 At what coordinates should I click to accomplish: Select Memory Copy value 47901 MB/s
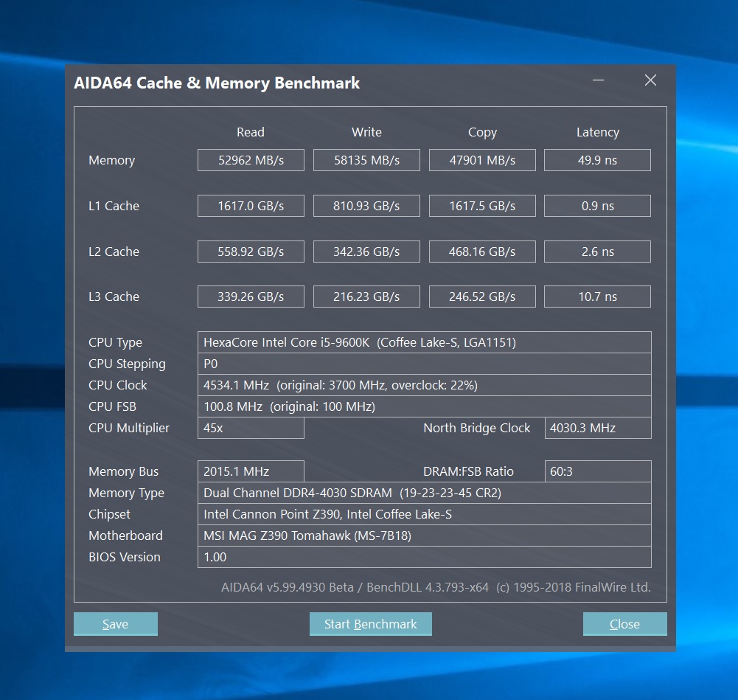point(482,160)
